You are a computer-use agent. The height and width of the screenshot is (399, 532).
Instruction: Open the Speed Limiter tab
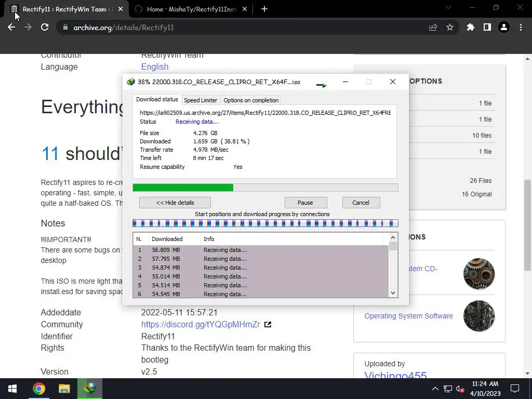(x=201, y=100)
